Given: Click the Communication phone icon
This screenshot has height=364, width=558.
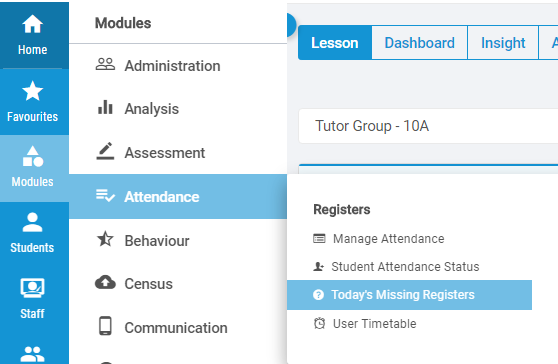Looking at the screenshot, I should pyautogui.click(x=105, y=326).
